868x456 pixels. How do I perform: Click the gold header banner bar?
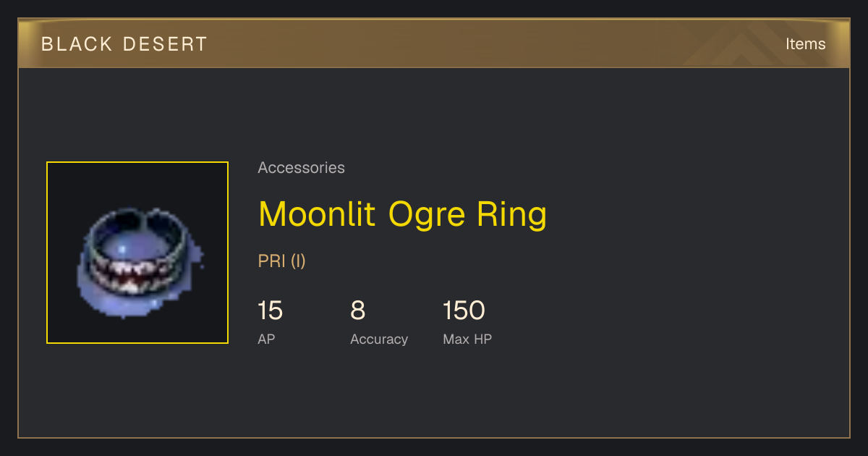coord(434,43)
